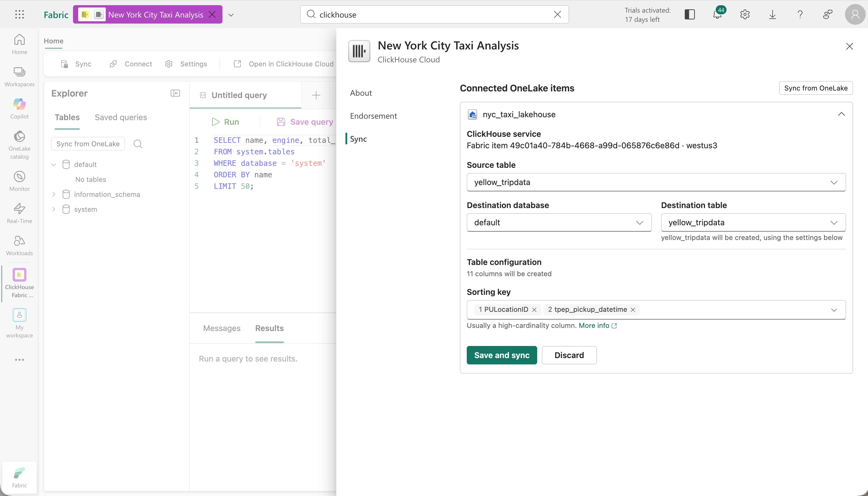Click Save and sync button
The width and height of the screenshot is (868, 496).
(502, 355)
